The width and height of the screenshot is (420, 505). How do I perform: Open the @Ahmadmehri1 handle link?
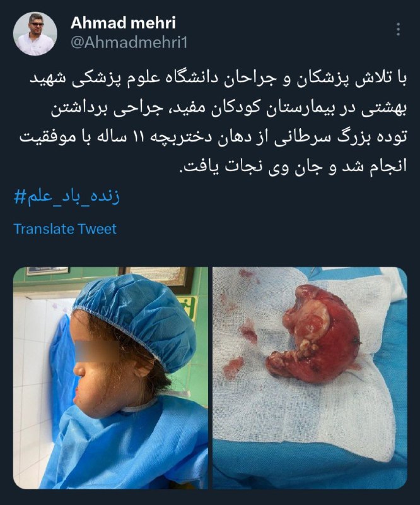point(129,42)
